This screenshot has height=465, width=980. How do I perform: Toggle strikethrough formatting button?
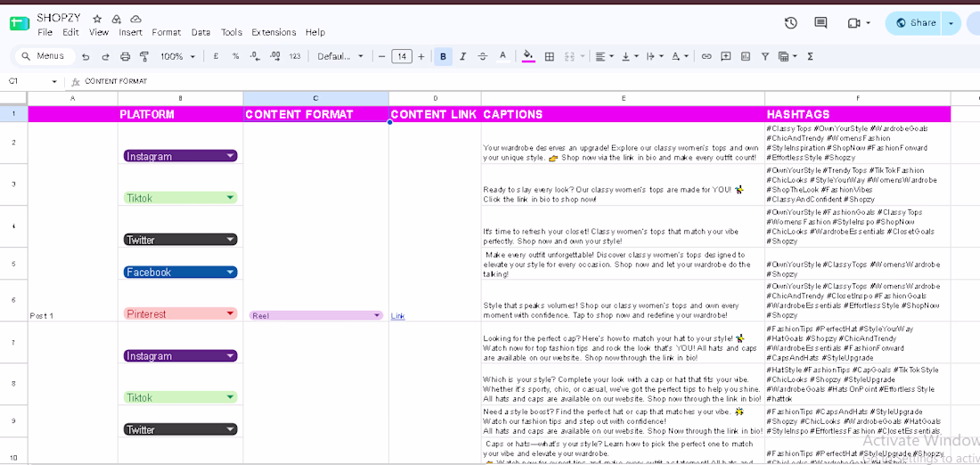pos(483,56)
